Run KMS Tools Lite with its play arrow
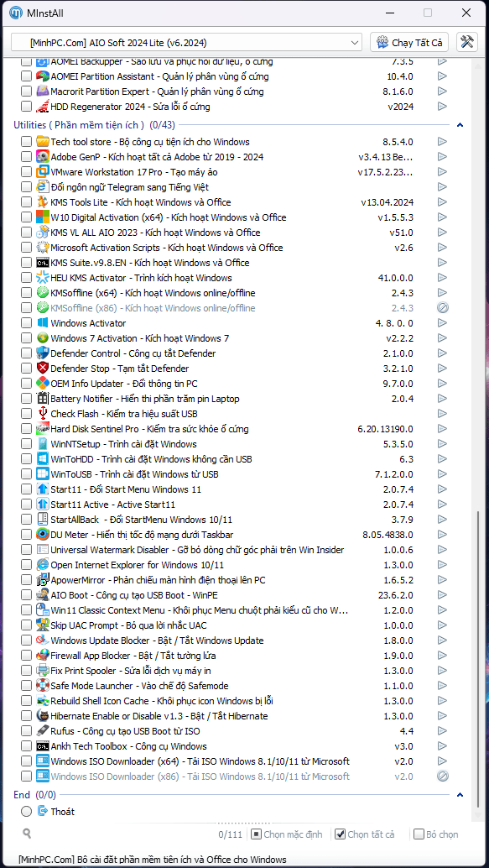Viewport: 489px width, 868px height. point(442,202)
